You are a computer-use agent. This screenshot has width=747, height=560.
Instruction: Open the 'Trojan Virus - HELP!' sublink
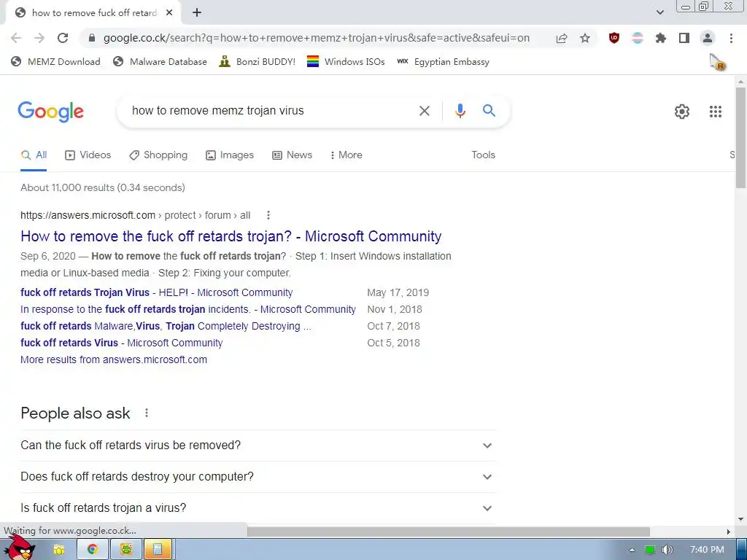(156, 292)
